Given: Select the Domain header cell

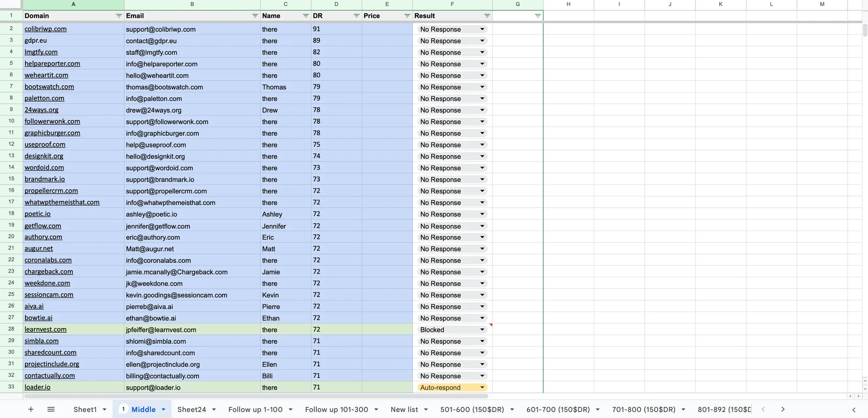Looking at the screenshot, I should (73, 16).
